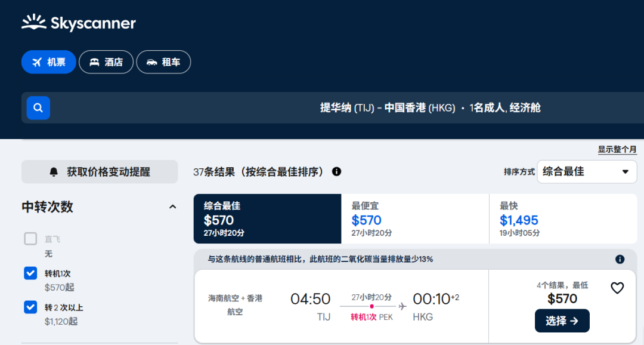This screenshot has width=644, height=345.
Task: Switch to the 最便宜 tab
Action: click(414, 219)
